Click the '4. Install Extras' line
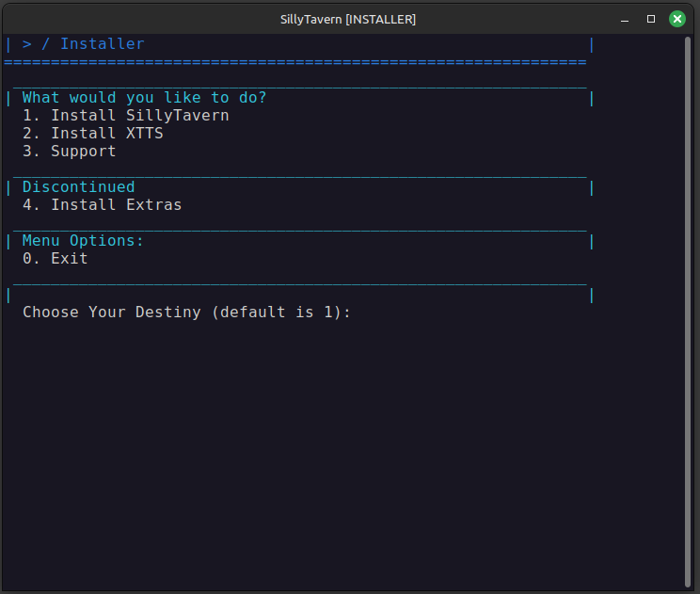This screenshot has width=700, height=594. pyautogui.click(x=103, y=205)
